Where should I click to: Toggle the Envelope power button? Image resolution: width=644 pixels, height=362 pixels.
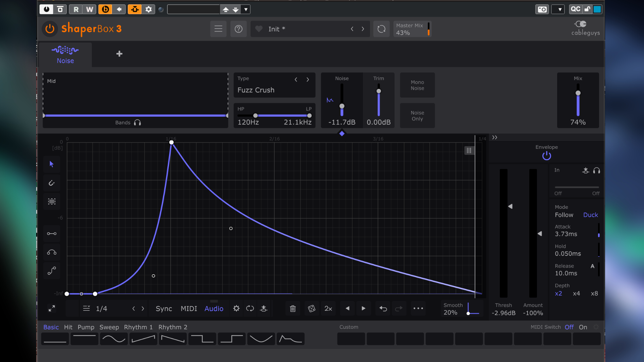coord(546,156)
